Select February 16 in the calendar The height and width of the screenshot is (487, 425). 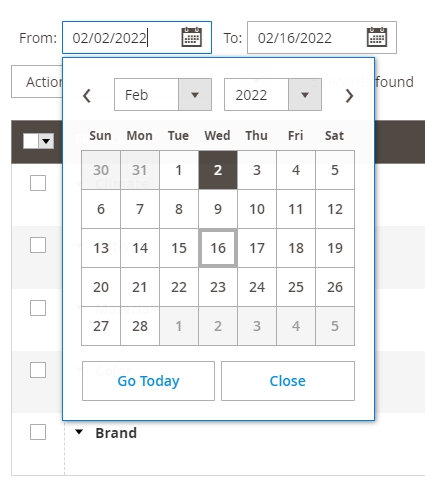(218, 248)
